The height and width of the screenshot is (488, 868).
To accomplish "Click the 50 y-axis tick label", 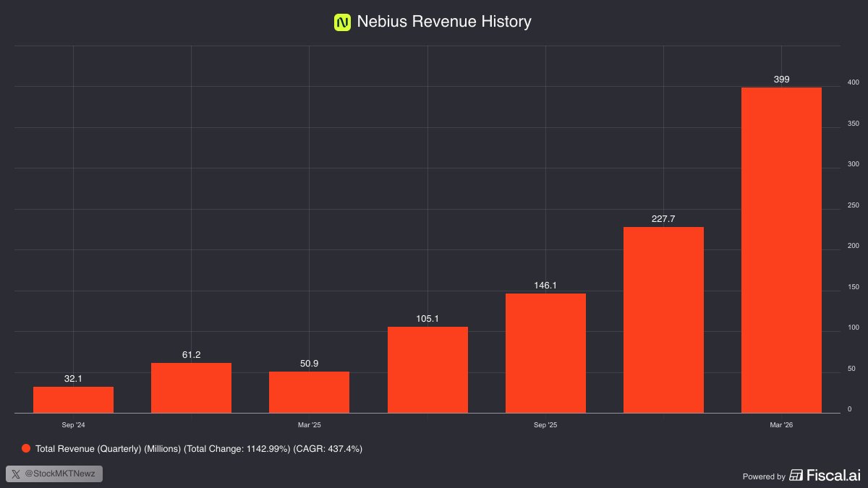I will [851, 369].
